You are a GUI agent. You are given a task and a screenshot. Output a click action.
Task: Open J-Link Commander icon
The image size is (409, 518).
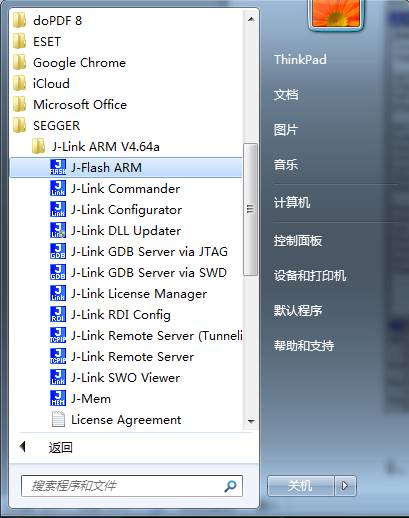click(58, 188)
